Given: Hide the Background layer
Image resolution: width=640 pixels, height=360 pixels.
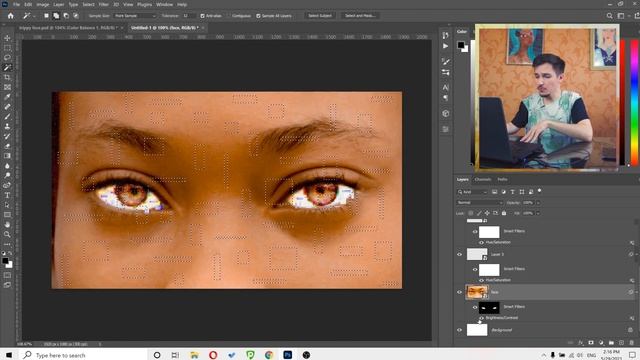Looking at the screenshot, I should 460,330.
